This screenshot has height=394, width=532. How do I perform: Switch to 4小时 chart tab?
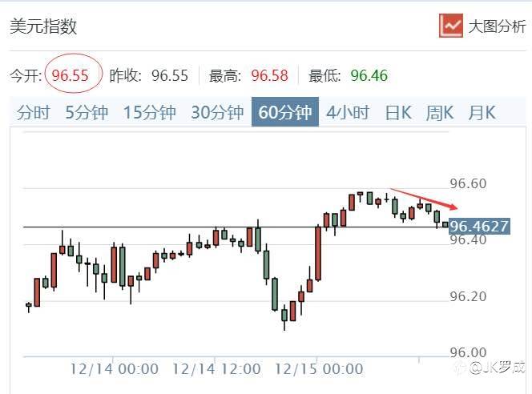pyautogui.click(x=347, y=112)
